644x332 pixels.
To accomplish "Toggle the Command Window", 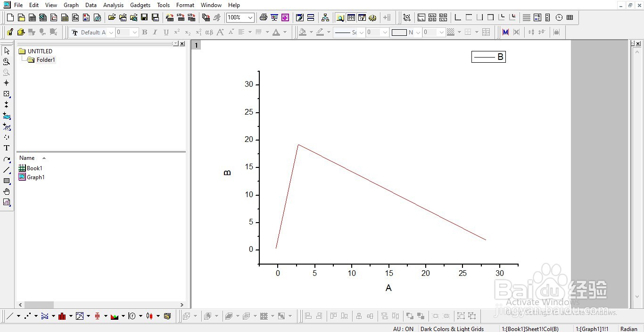I will coord(362,17).
